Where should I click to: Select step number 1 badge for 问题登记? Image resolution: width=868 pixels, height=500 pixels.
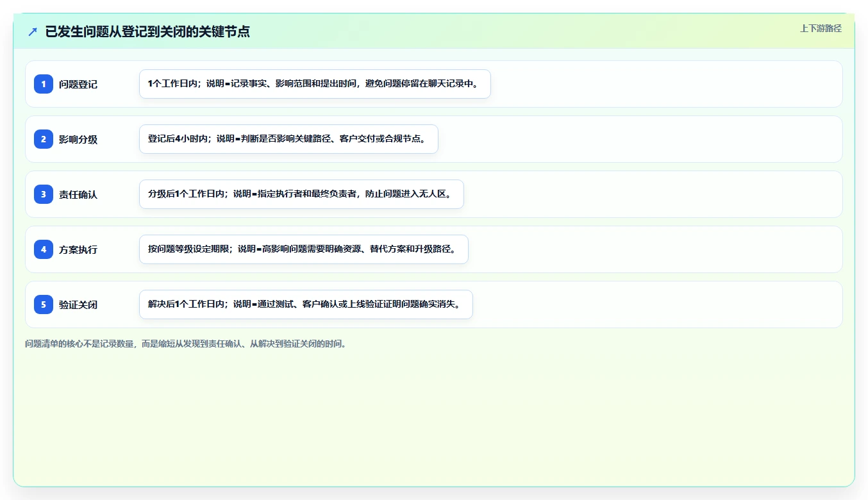[x=44, y=84]
